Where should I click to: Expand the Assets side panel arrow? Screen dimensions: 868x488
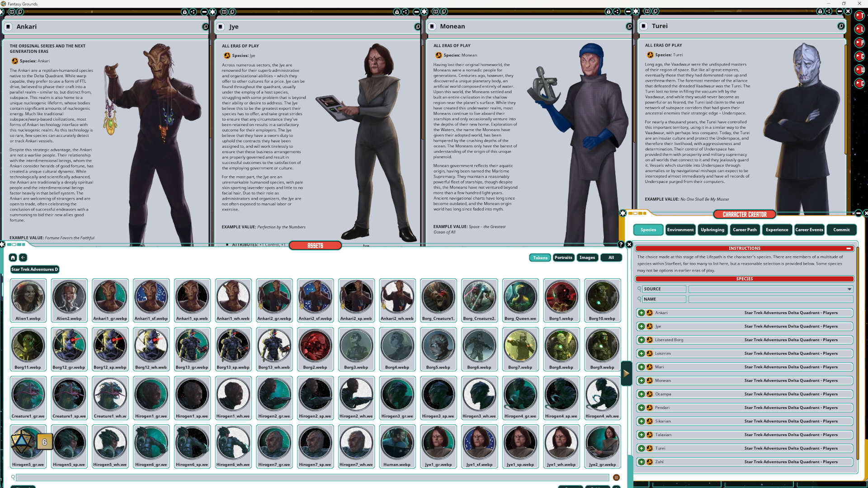pyautogui.click(x=626, y=373)
